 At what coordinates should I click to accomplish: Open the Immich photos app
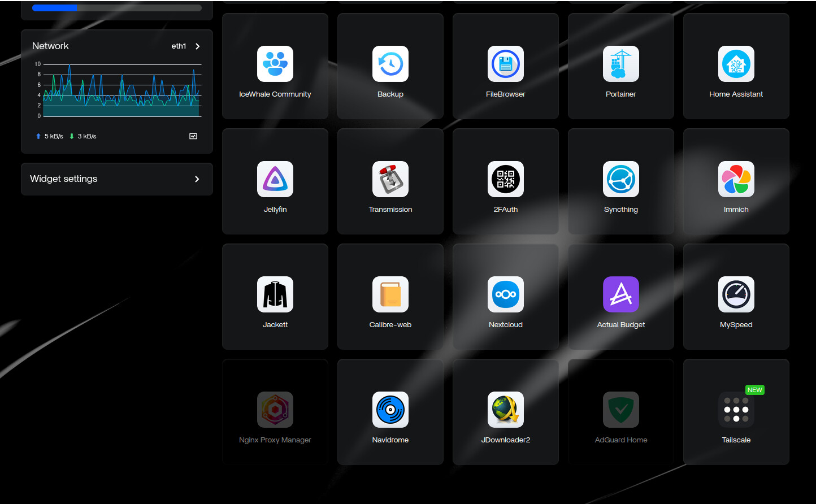pyautogui.click(x=736, y=179)
